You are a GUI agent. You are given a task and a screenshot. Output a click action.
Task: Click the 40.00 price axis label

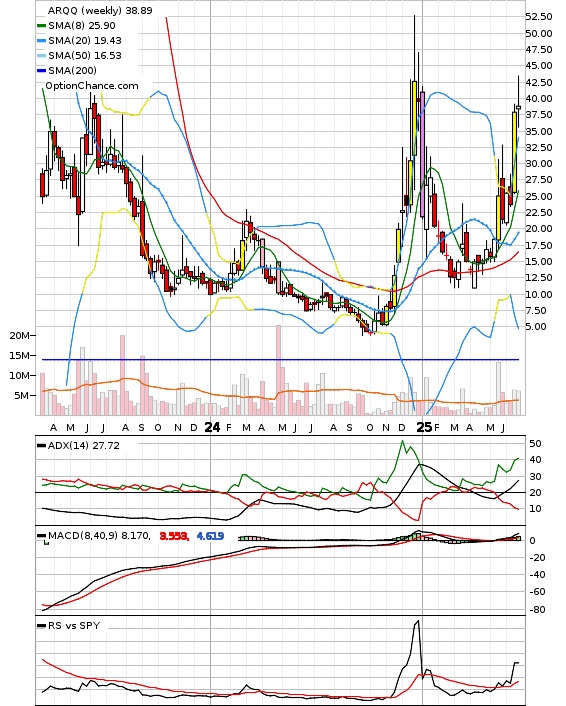click(x=539, y=99)
